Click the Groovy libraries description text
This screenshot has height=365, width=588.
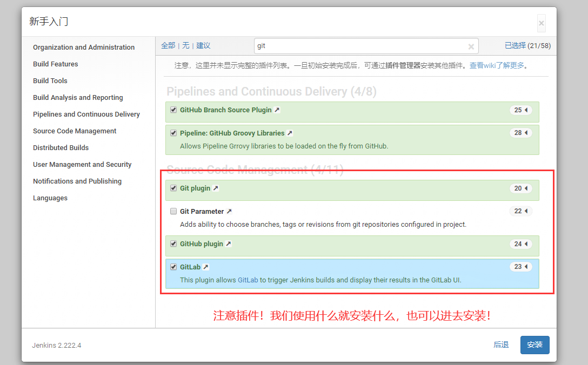click(284, 146)
